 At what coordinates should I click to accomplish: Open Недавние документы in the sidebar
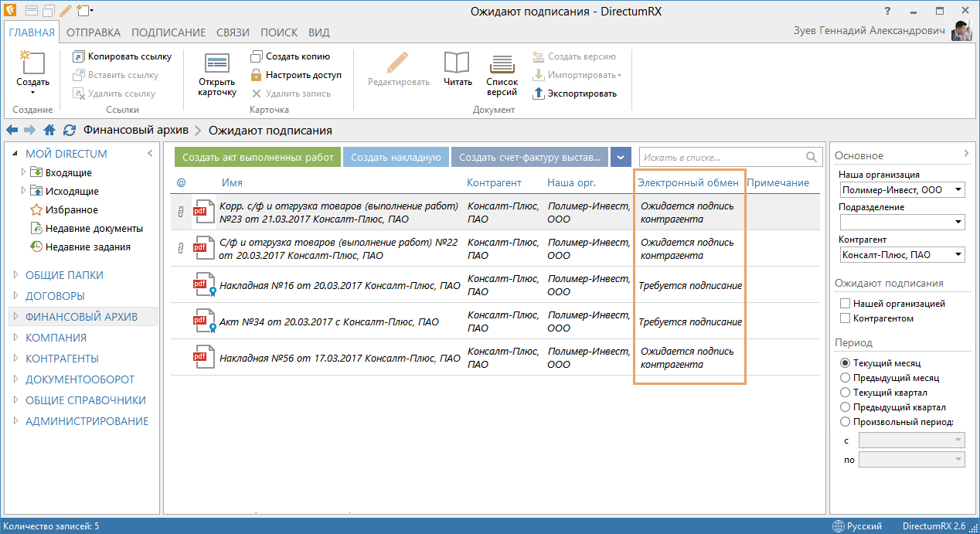[x=87, y=229]
